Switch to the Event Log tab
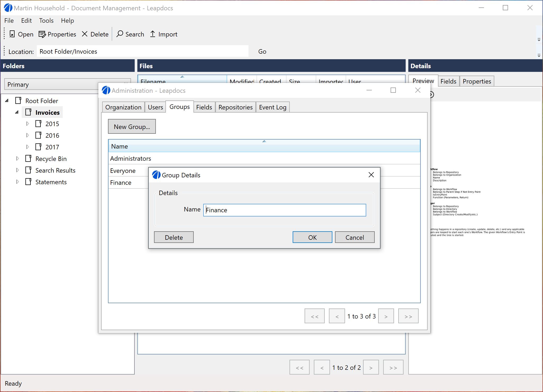The image size is (543, 392). (x=273, y=107)
